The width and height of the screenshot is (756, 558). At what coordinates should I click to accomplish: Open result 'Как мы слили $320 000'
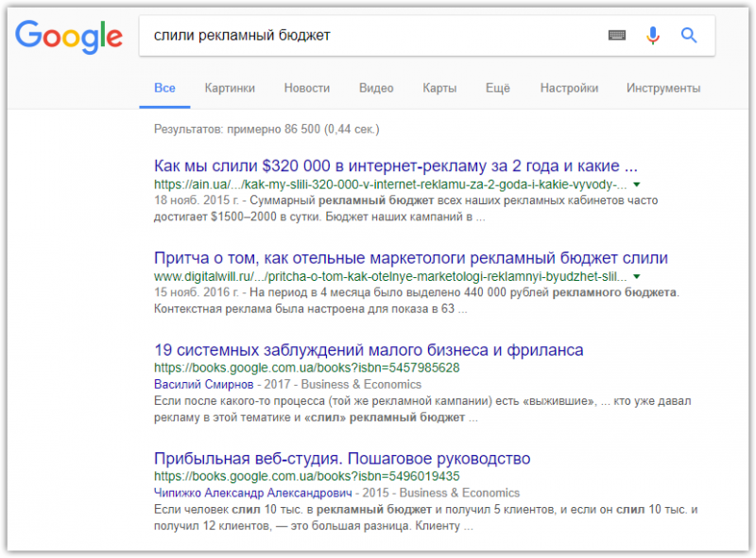pyautogui.click(x=395, y=166)
